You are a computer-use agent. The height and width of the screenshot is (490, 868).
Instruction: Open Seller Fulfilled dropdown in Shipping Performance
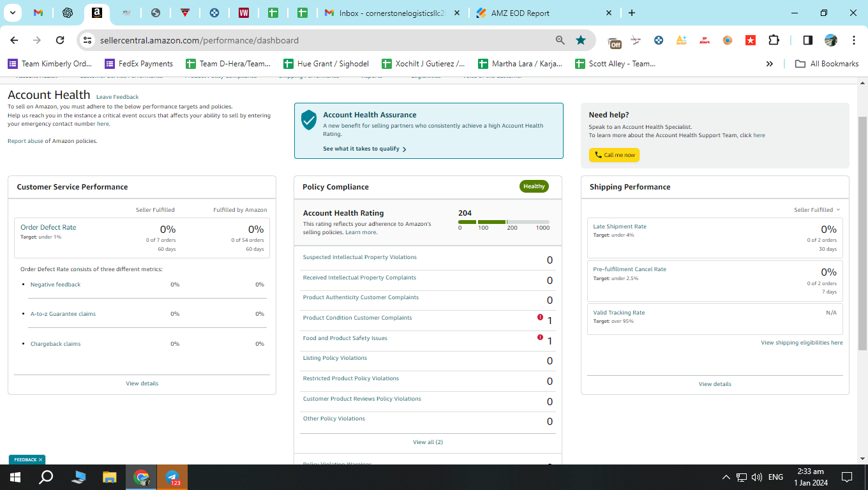[x=817, y=210]
